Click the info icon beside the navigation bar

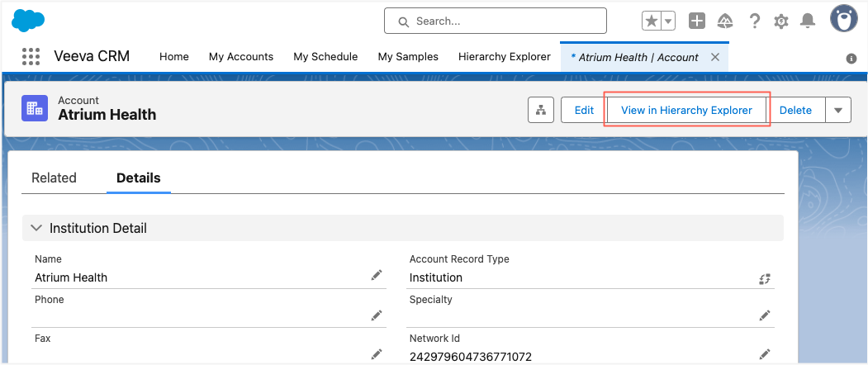point(851,59)
